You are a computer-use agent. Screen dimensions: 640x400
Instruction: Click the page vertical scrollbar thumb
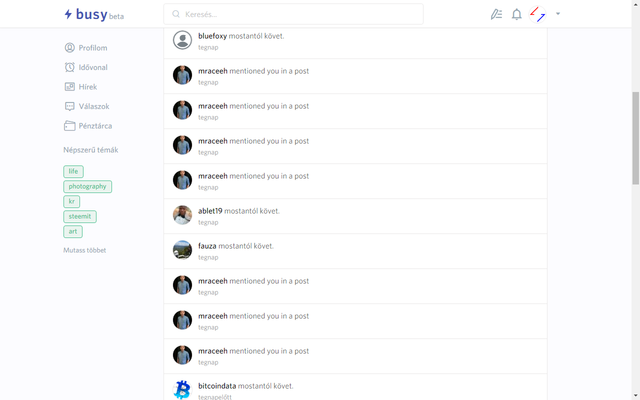point(636,138)
